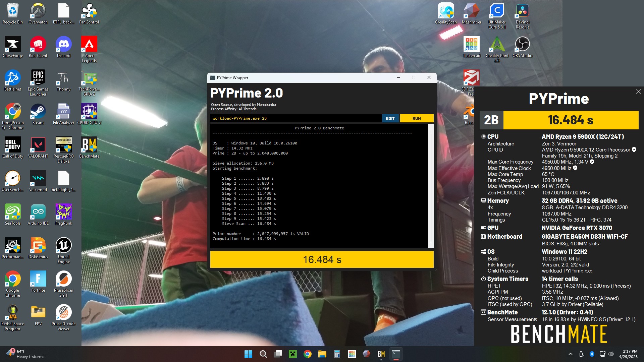The width and height of the screenshot is (644, 362).
Task: Open the Steam desktop shortcut
Action: pyautogui.click(x=38, y=114)
